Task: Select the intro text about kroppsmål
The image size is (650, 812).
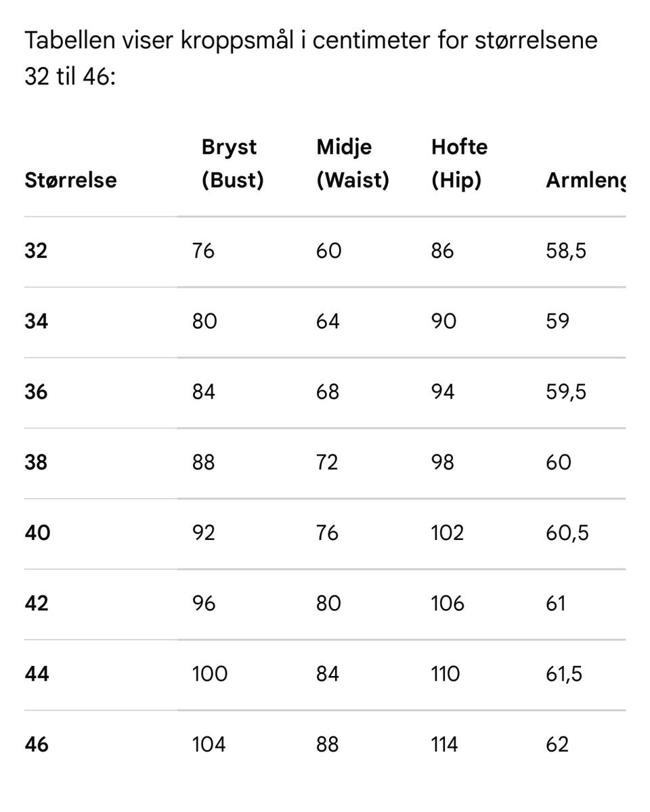Action: 311,58
